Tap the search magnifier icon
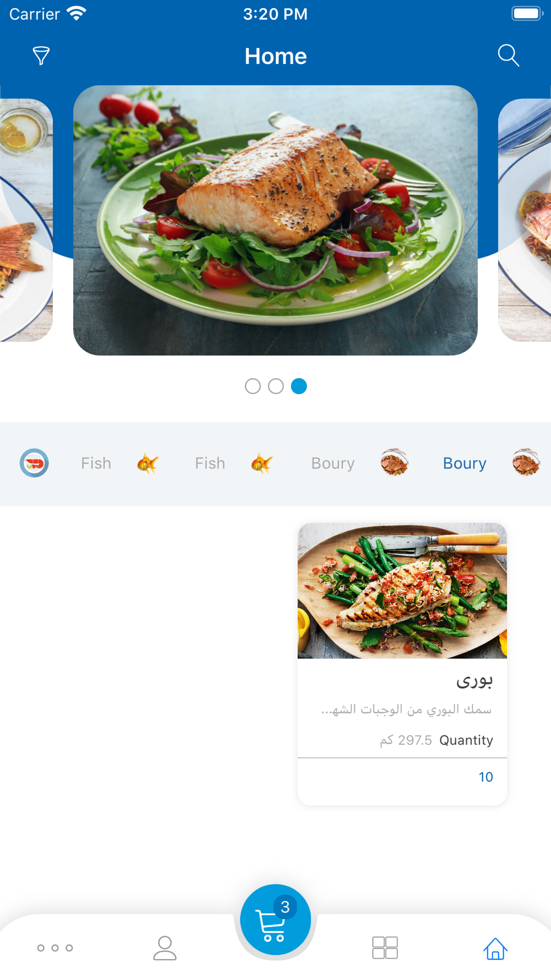 point(509,56)
